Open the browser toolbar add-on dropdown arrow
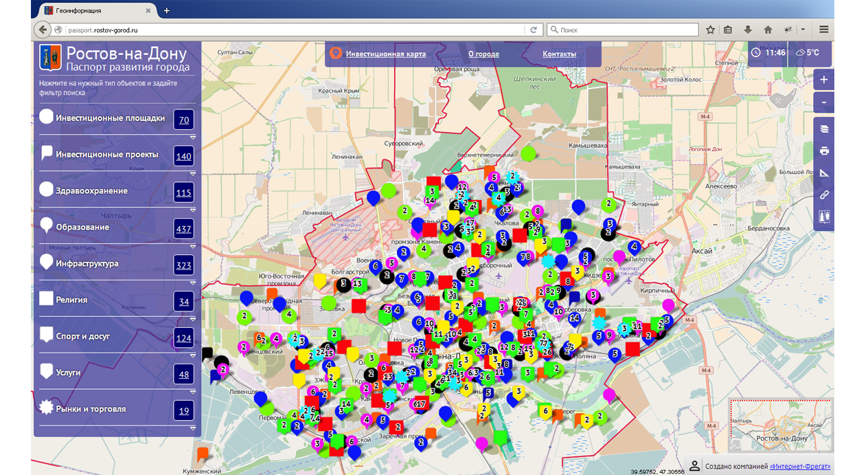 pyautogui.click(x=802, y=30)
